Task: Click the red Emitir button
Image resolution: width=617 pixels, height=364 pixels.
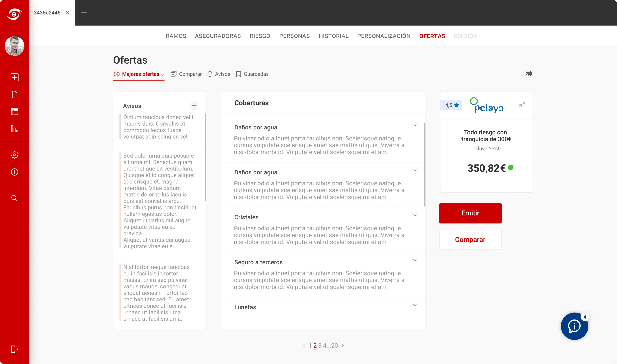Action: (470, 213)
